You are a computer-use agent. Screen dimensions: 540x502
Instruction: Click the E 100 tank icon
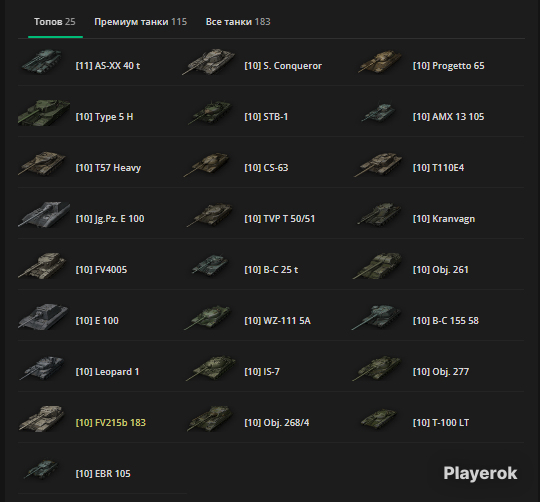(43, 316)
